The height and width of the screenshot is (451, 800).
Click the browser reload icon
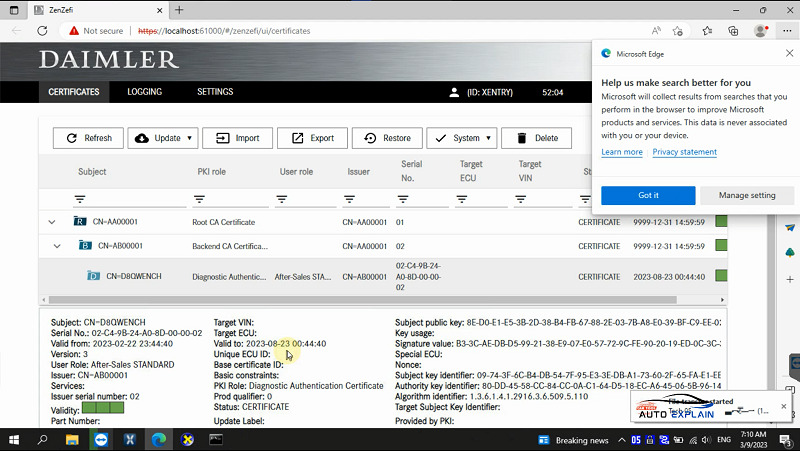(x=42, y=31)
